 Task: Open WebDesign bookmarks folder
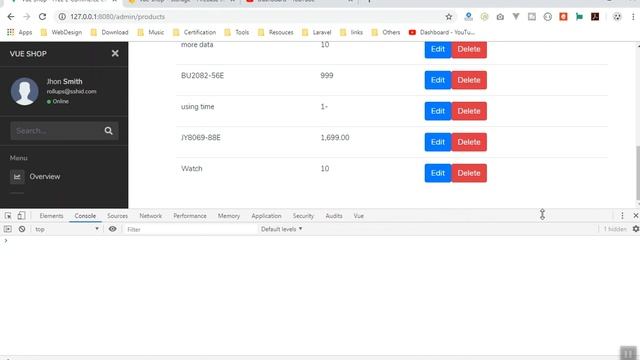(x=62, y=32)
